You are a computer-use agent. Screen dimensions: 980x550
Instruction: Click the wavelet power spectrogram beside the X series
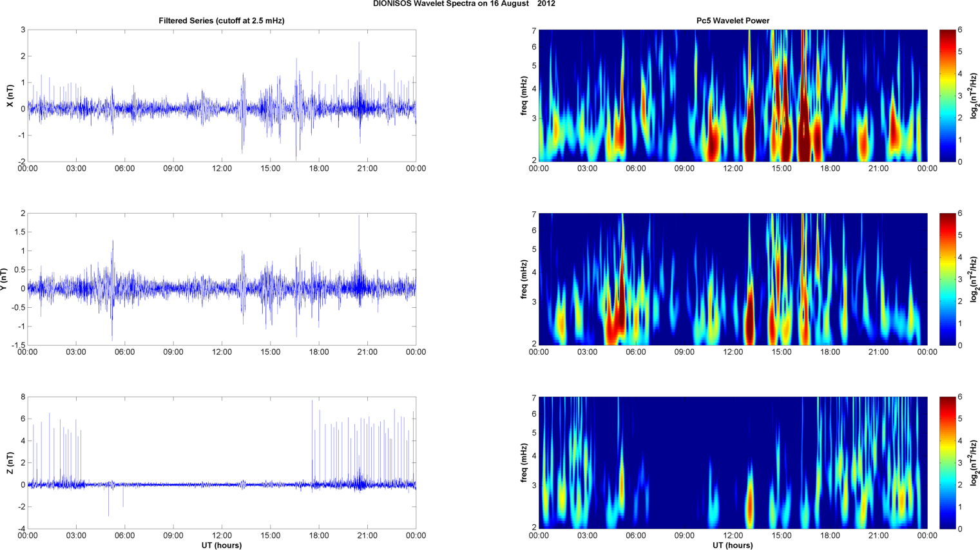733,96
